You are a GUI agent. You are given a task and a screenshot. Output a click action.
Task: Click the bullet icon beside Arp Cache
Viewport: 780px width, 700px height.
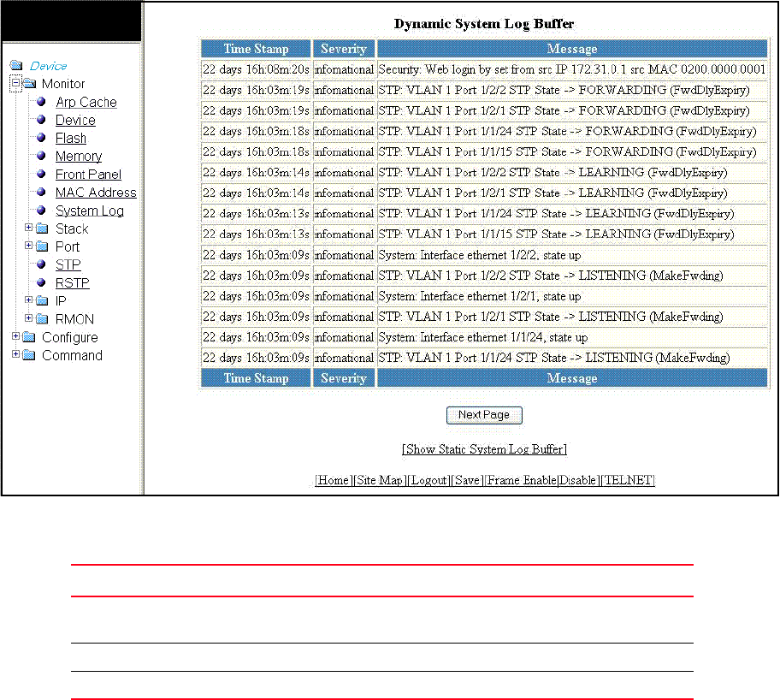[x=42, y=102]
